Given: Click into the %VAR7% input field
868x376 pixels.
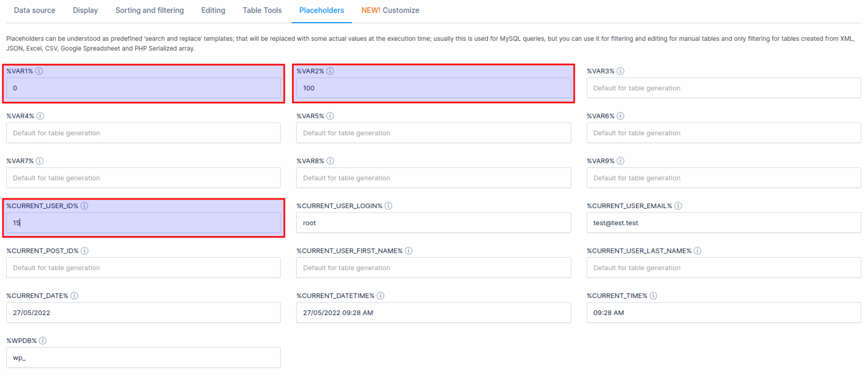Looking at the screenshot, I should click(144, 178).
